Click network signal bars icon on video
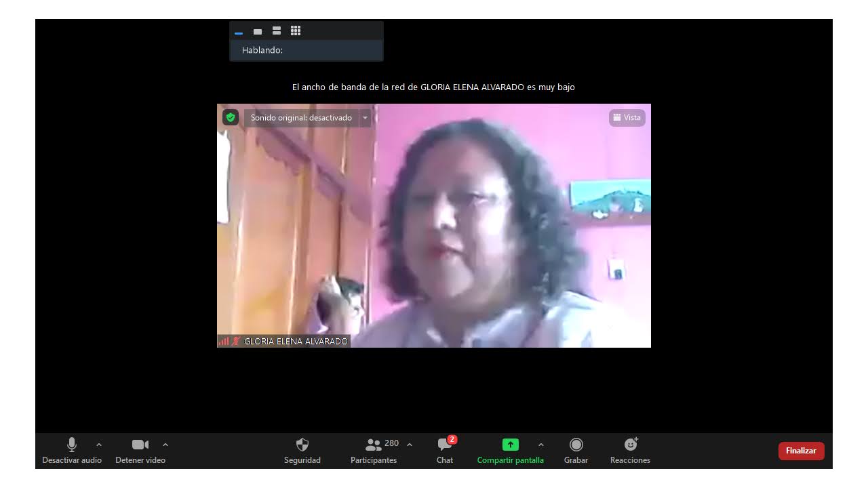 tap(223, 342)
